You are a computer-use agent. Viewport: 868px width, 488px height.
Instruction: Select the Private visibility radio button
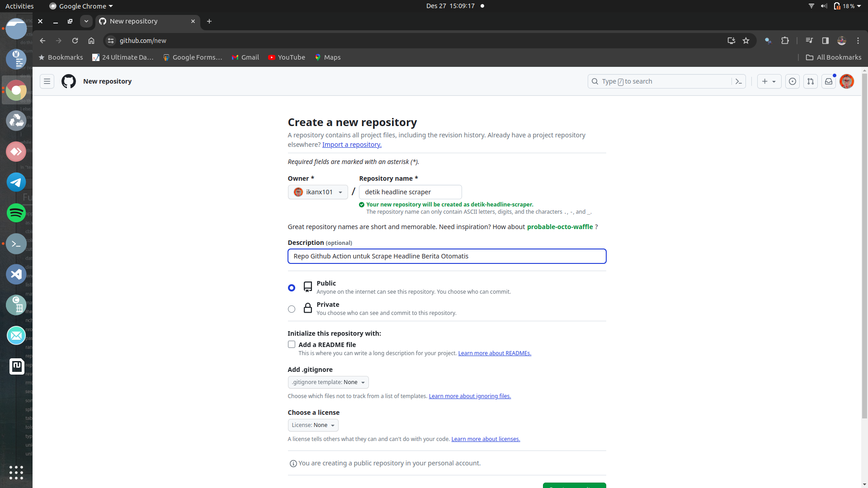pyautogui.click(x=292, y=309)
